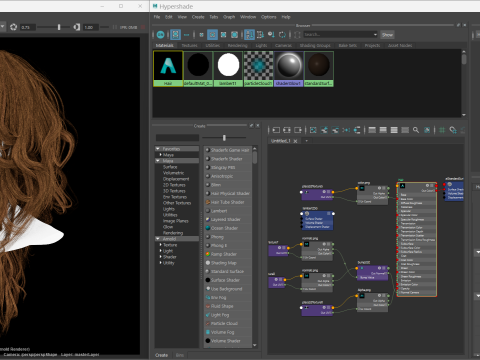
Task: Toggle sort by name icon in Browser toolbar
Action: 249,35
